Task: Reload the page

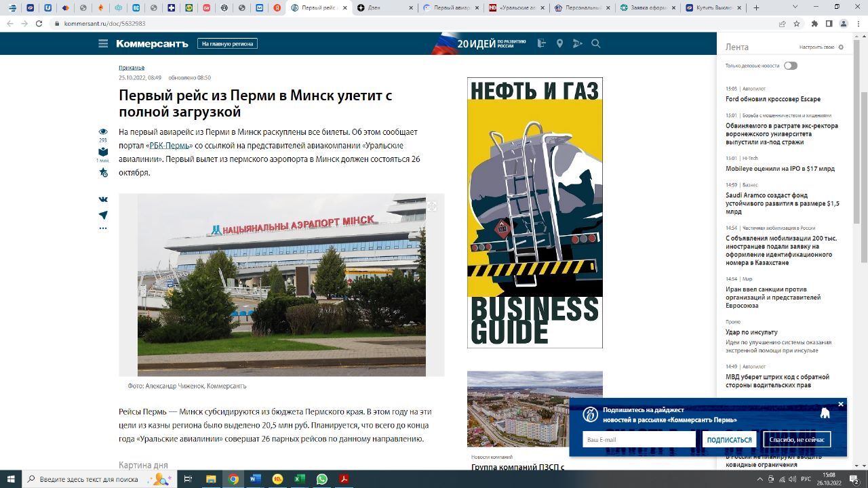Action: click(x=39, y=23)
